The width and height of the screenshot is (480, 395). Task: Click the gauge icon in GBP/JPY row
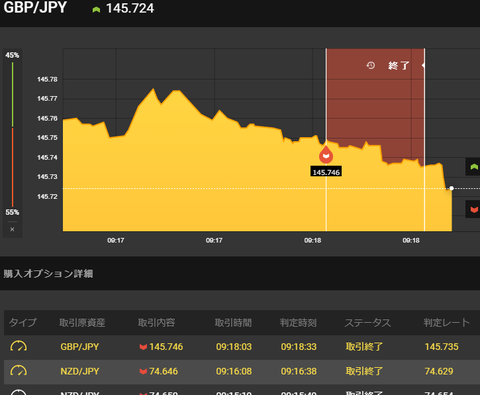pos(19,347)
